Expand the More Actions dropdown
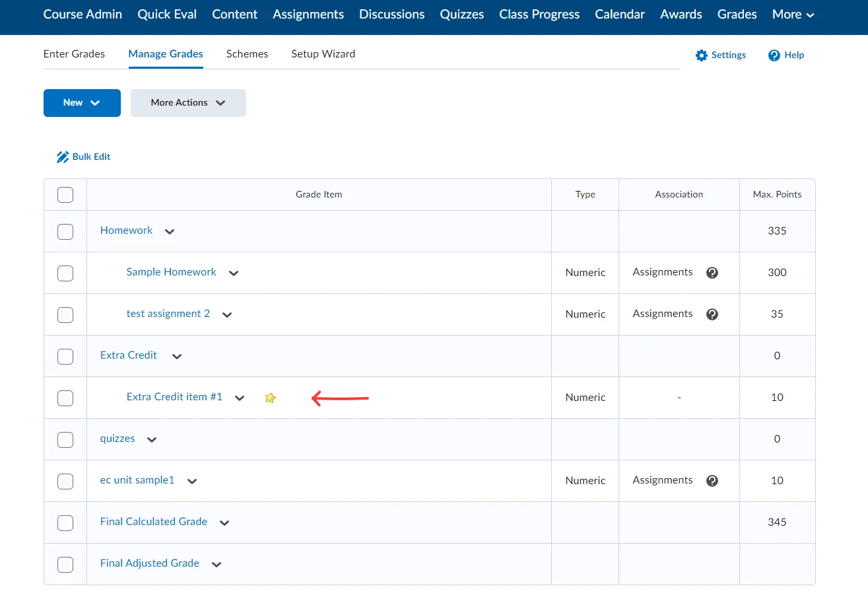 (187, 102)
